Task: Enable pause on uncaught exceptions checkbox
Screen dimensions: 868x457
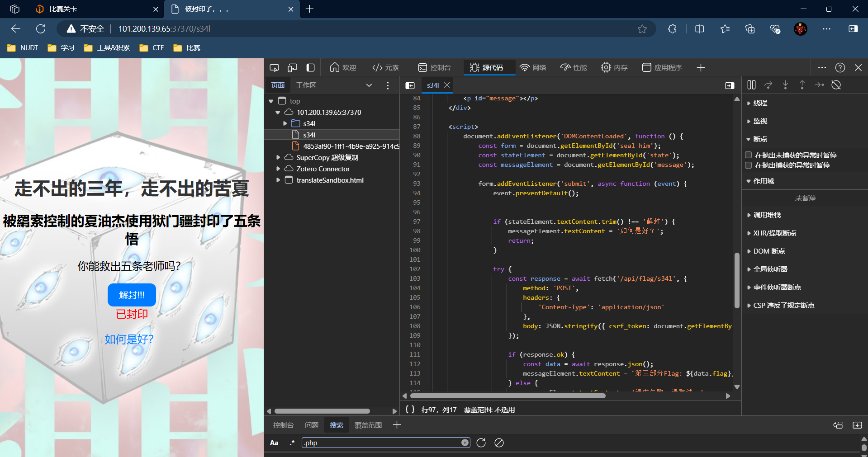Action: 749,155
